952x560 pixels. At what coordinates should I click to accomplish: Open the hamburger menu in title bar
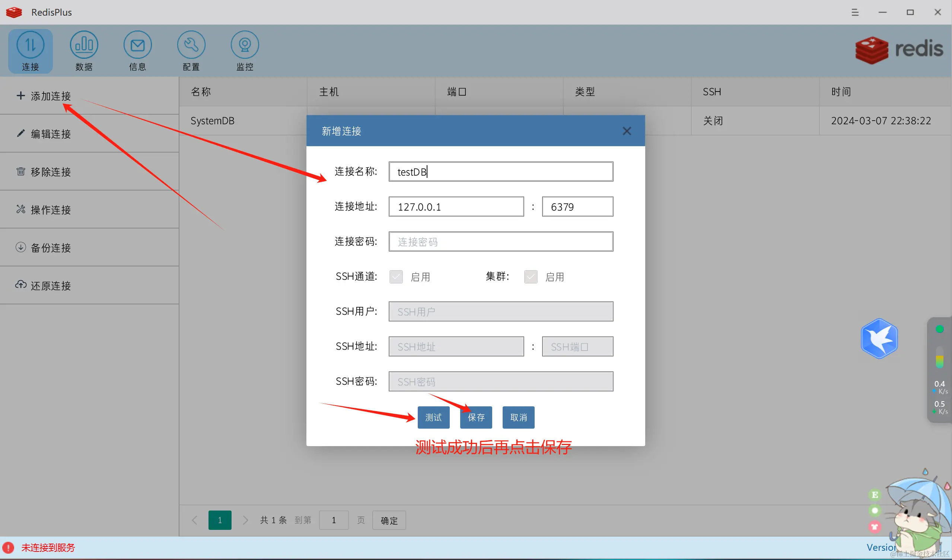pos(855,12)
